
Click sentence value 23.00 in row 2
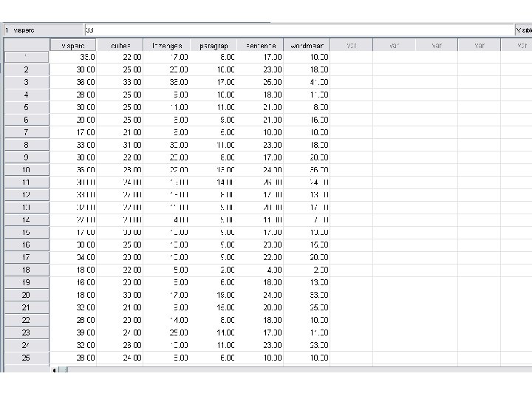260,69
